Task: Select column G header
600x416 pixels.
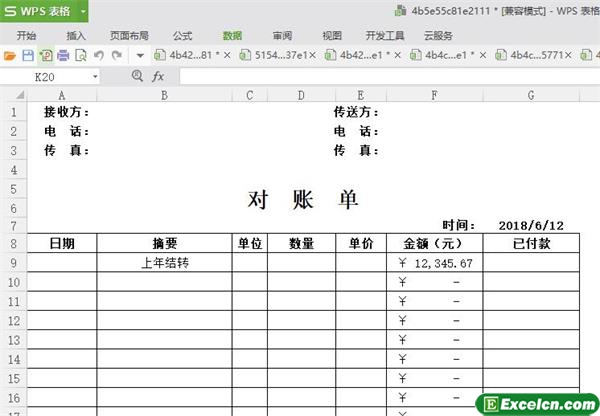Action: coord(531,95)
